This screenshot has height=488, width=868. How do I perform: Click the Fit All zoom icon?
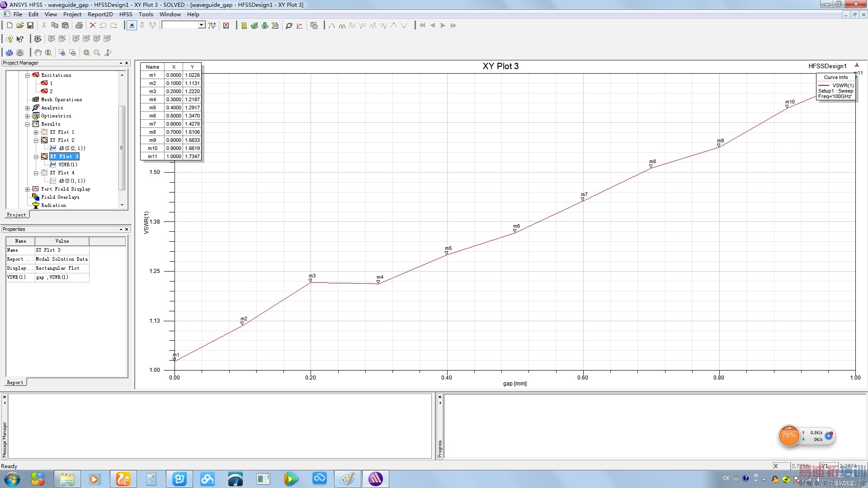click(87, 53)
